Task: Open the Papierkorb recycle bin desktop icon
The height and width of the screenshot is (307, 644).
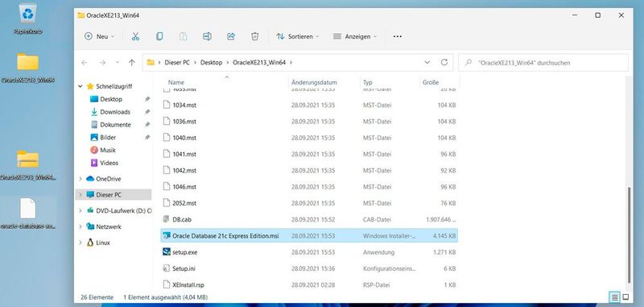Action: (x=28, y=19)
